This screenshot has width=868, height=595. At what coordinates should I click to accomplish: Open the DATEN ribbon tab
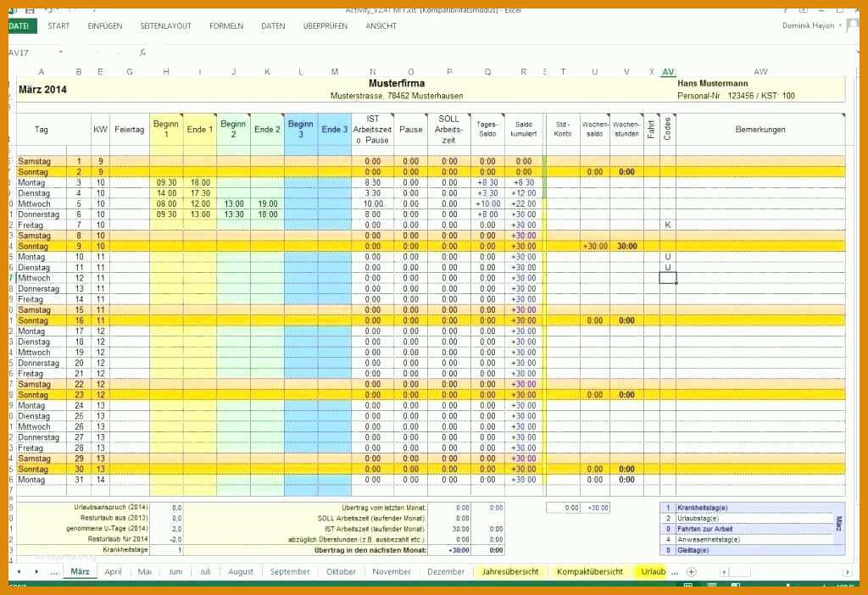273,26
